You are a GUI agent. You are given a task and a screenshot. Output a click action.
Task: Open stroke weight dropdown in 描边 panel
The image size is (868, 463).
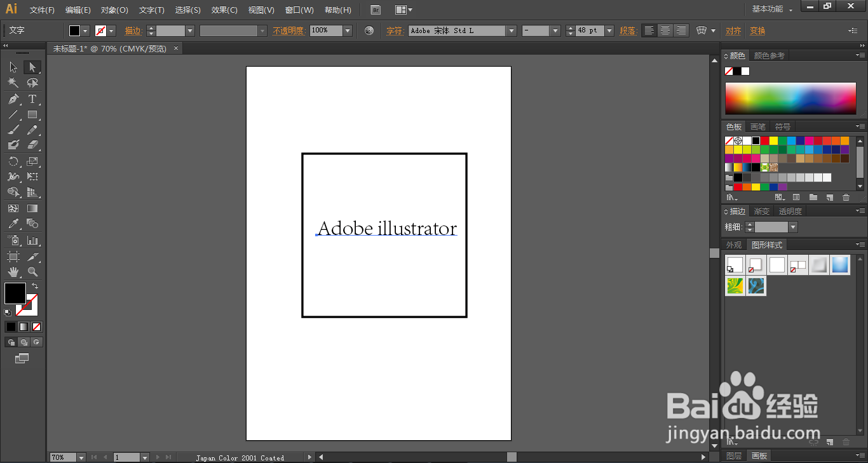[x=792, y=227]
